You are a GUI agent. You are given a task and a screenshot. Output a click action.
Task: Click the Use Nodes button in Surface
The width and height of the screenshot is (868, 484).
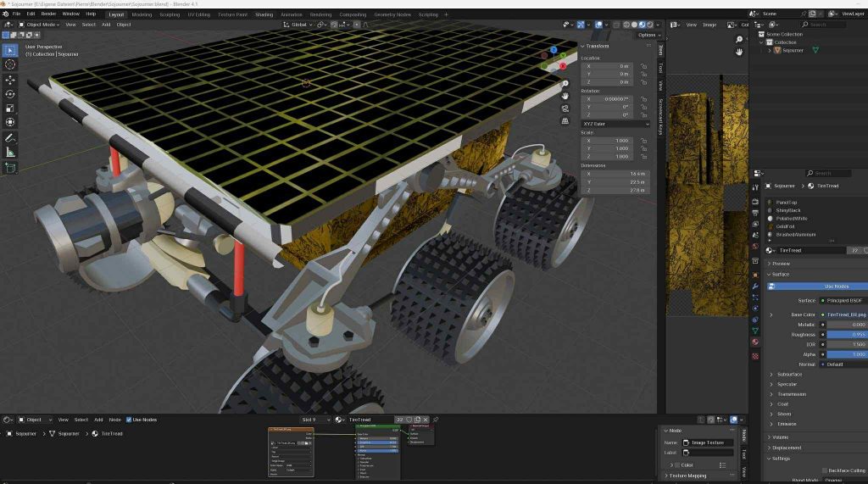coord(835,287)
